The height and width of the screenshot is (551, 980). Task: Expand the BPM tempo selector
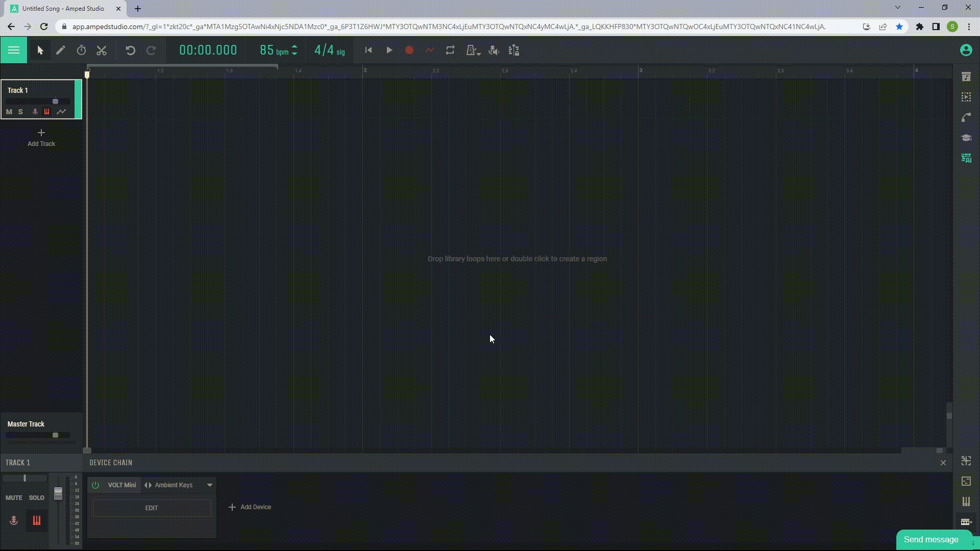tap(295, 50)
